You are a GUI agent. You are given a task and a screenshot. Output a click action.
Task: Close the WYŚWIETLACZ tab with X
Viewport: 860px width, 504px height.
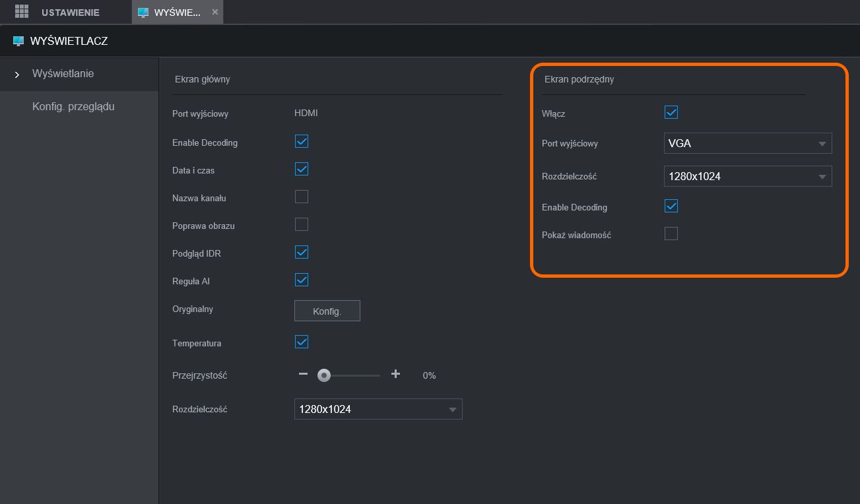click(x=215, y=13)
